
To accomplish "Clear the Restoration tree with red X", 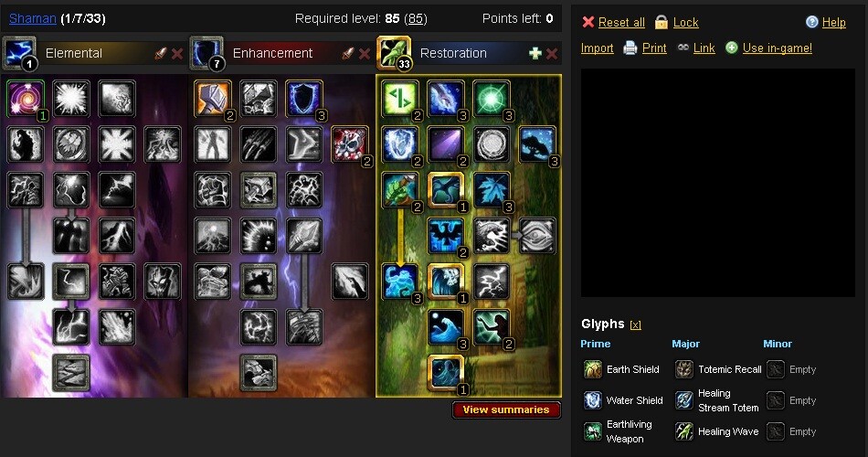I will coord(552,54).
